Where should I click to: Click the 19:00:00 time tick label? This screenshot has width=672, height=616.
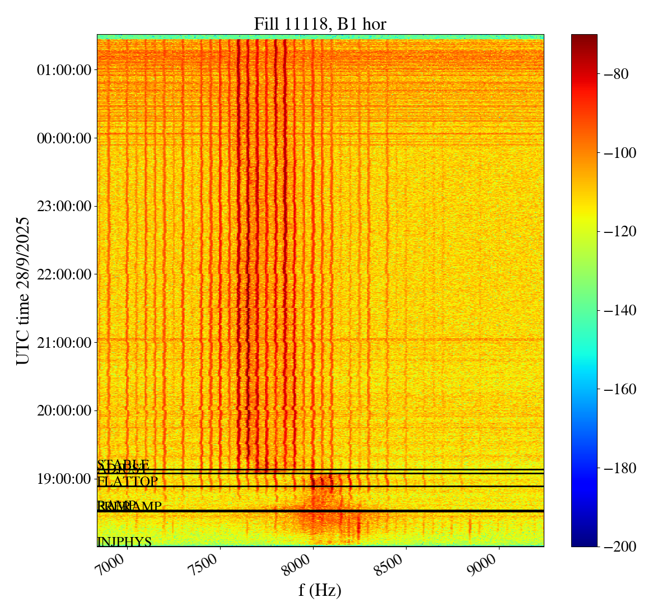(64, 479)
